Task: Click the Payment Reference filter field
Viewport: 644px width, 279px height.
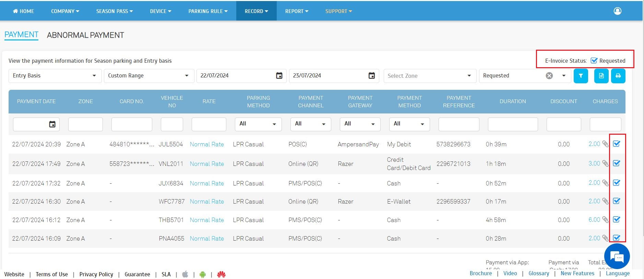Action: [x=459, y=124]
